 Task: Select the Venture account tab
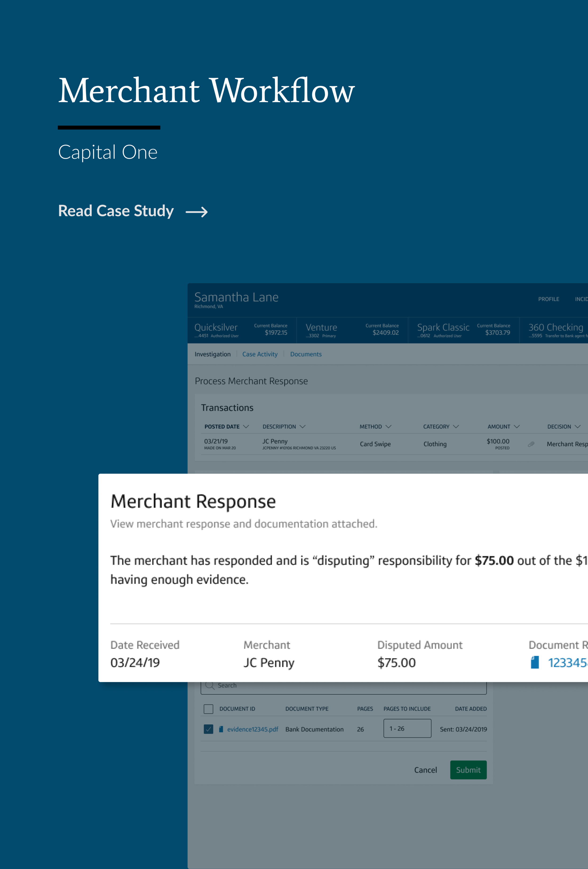tap(352, 330)
